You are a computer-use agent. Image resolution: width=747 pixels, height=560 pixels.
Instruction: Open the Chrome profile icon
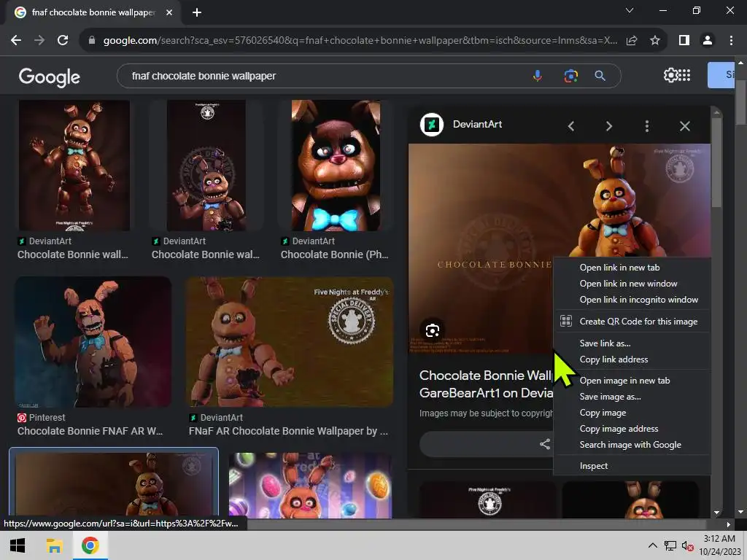click(x=708, y=41)
